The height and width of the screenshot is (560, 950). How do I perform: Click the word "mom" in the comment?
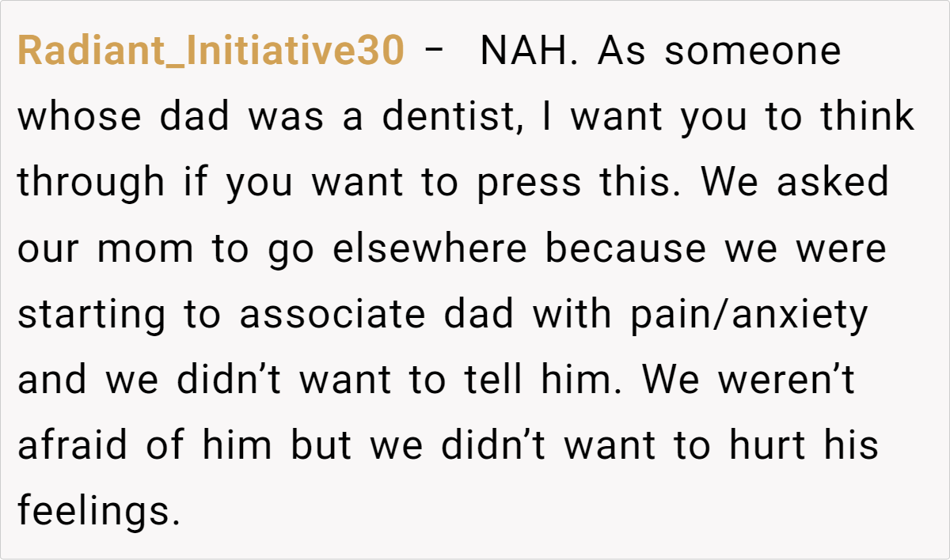(x=145, y=249)
